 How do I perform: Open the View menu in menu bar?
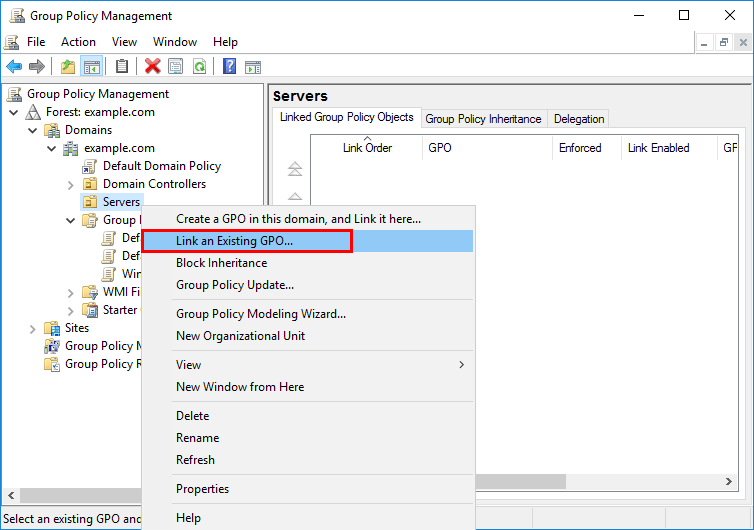tap(125, 42)
